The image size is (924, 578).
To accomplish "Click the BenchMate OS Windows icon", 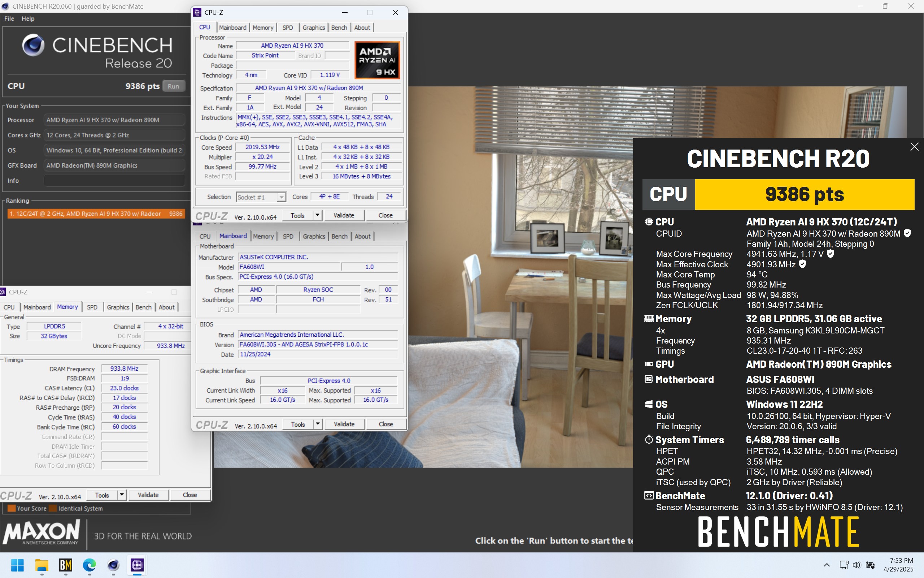I will coord(648,404).
